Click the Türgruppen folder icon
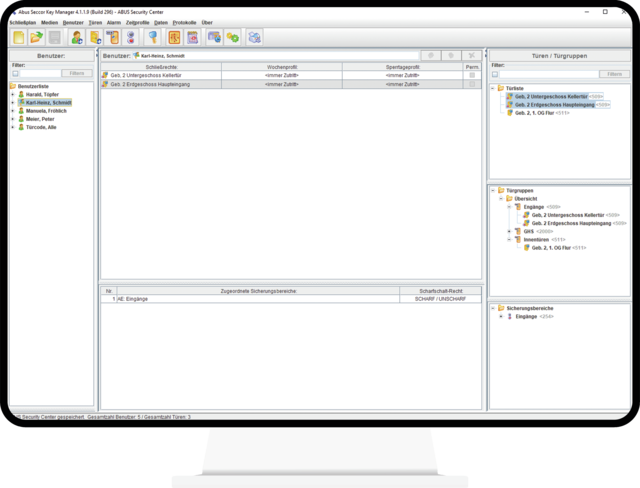Image resolution: width=640 pixels, height=488 pixels. (501, 190)
